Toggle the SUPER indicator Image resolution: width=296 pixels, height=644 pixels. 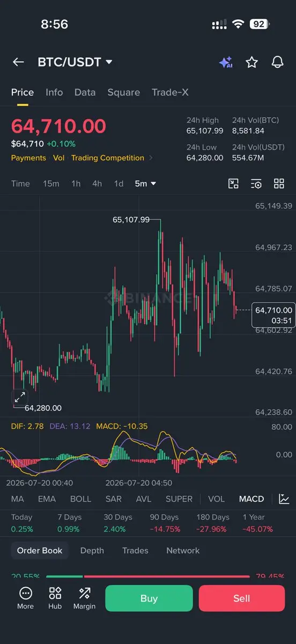click(179, 499)
